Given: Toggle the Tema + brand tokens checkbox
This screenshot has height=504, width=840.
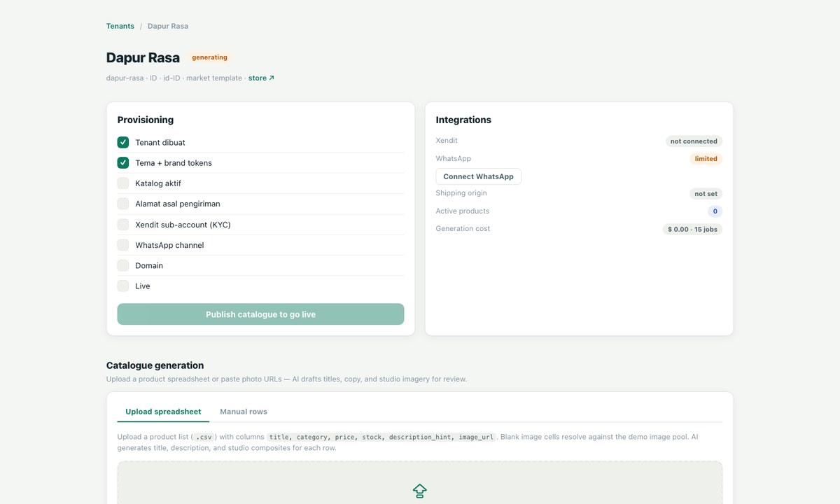Looking at the screenshot, I should pyautogui.click(x=123, y=162).
